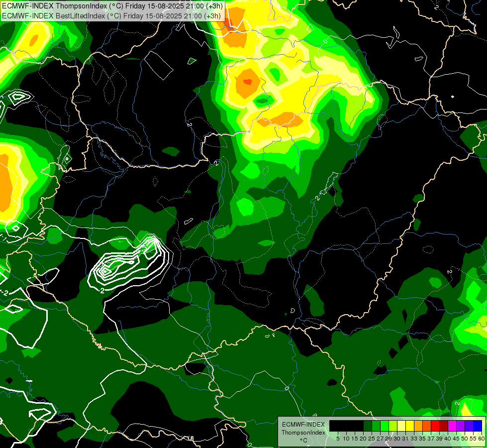This screenshot has width=487, height=448.
Task: Click the legend tick value 31
Action: (405, 439)
